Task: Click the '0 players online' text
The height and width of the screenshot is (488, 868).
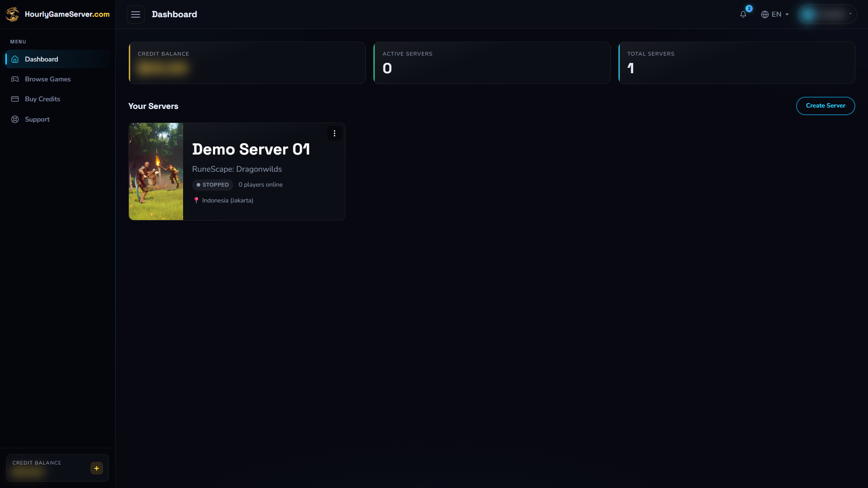Action: [260, 185]
